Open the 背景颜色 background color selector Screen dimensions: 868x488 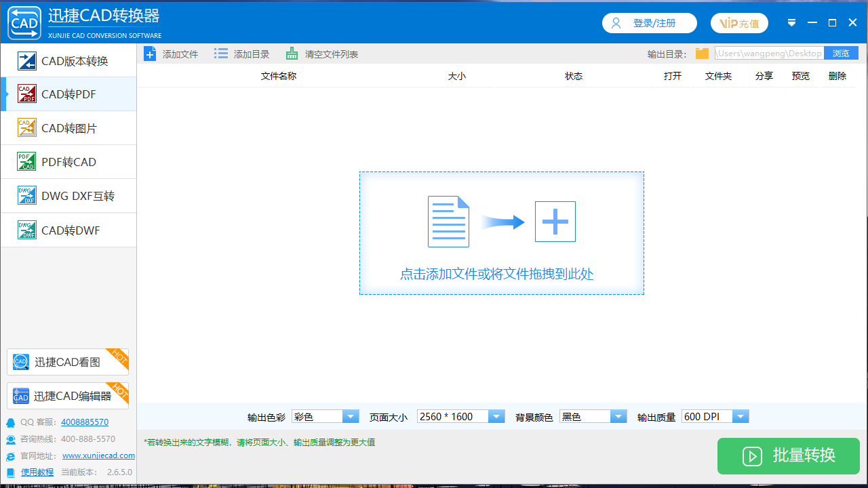(x=618, y=416)
